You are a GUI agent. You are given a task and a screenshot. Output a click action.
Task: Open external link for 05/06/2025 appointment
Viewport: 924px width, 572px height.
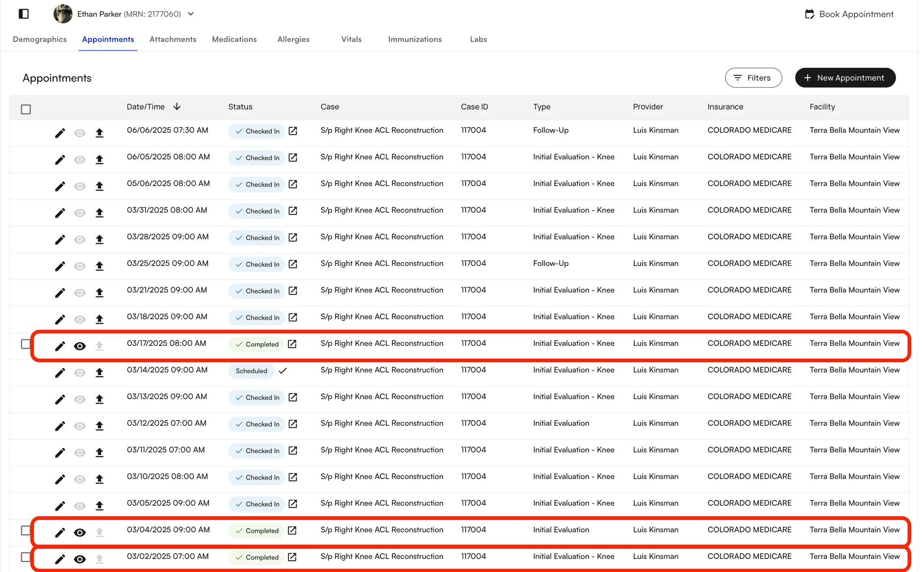point(293,184)
